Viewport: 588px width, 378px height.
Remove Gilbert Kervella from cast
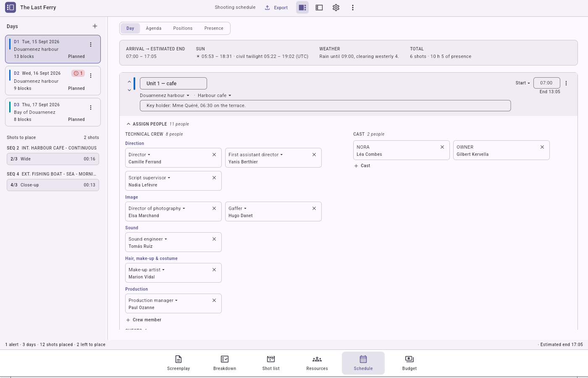pos(542,147)
